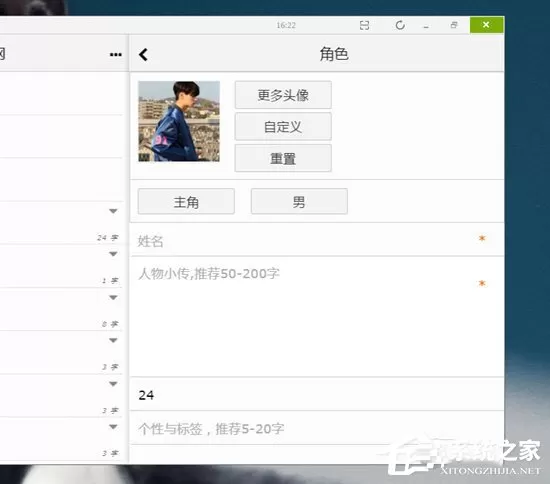Screen dimensions: 550x484
Task: Click the scan/fullscreen icon in the title bar
Action: (364, 25)
